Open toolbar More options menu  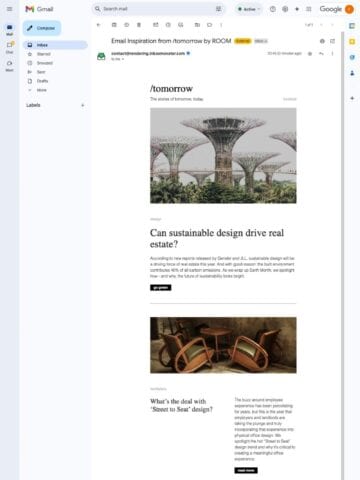point(221,25)
